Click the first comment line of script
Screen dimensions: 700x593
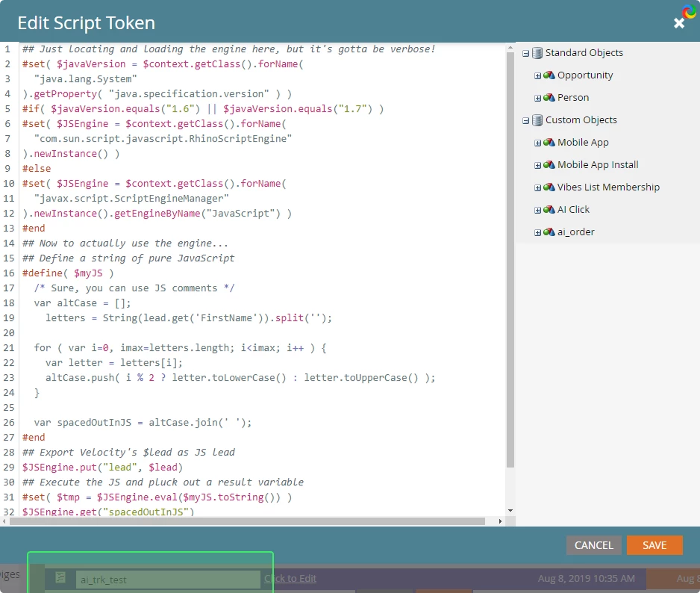[228, 49]
